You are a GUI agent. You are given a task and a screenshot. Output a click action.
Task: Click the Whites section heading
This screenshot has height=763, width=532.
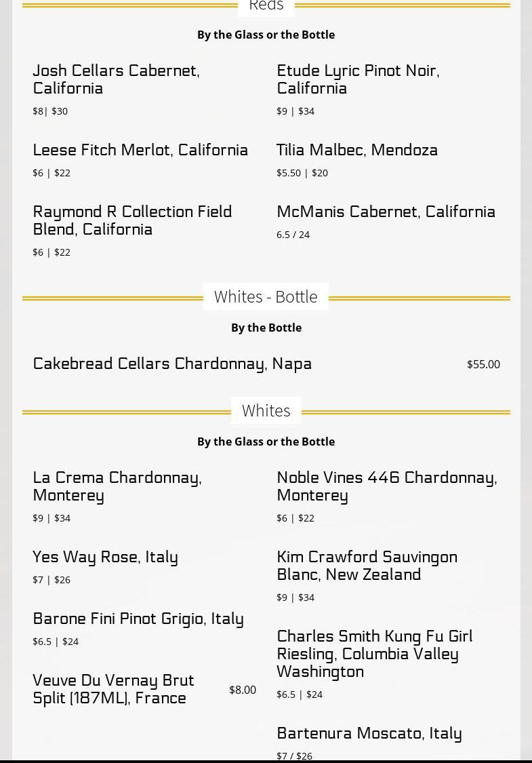[266, 410]
